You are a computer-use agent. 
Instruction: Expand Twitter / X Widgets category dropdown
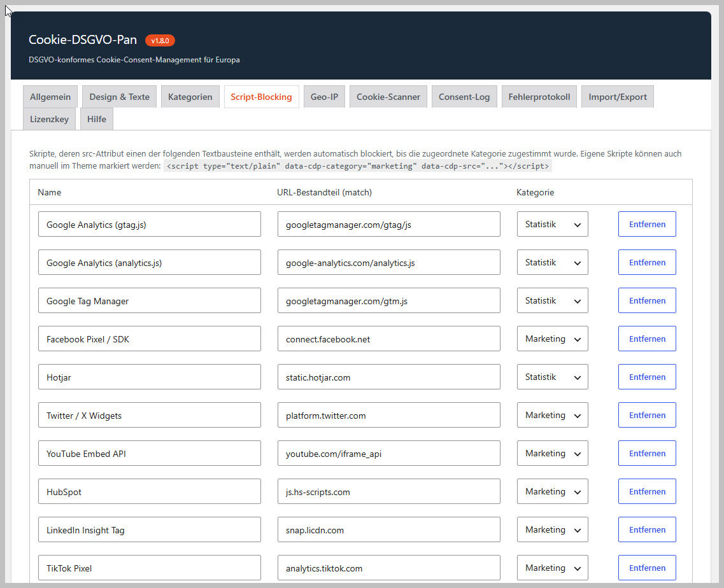click(552, 415)
